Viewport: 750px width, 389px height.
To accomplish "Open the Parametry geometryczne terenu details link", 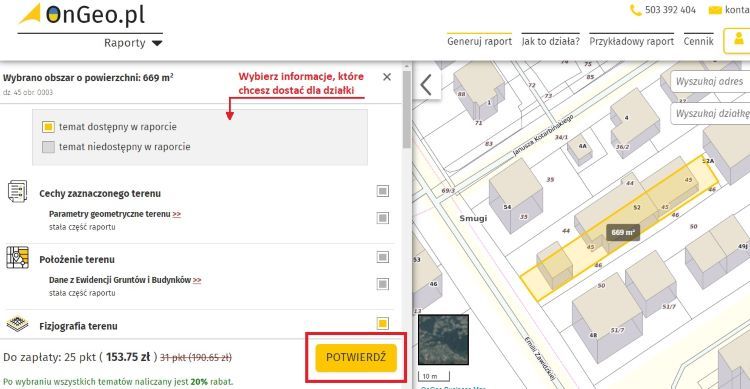I will point(176,214).
